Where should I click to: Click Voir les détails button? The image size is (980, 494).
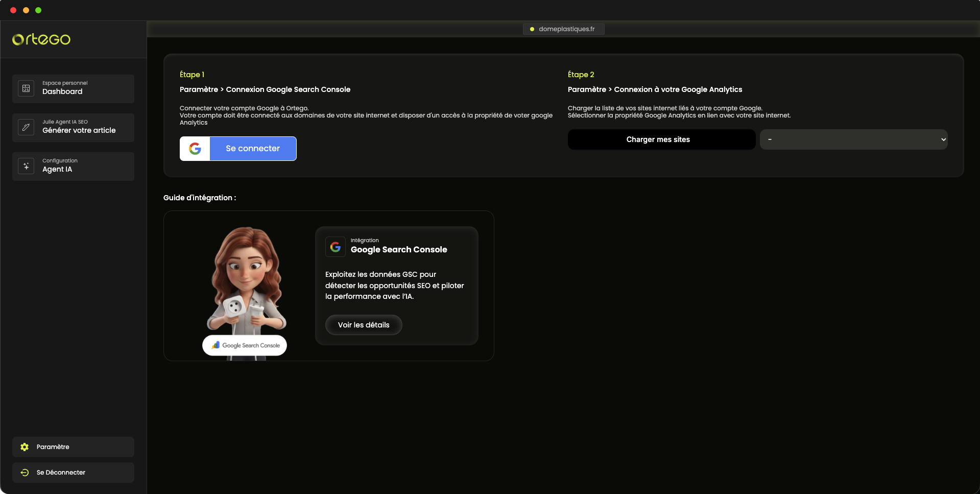pyautogui.click(x=364, y=325)
